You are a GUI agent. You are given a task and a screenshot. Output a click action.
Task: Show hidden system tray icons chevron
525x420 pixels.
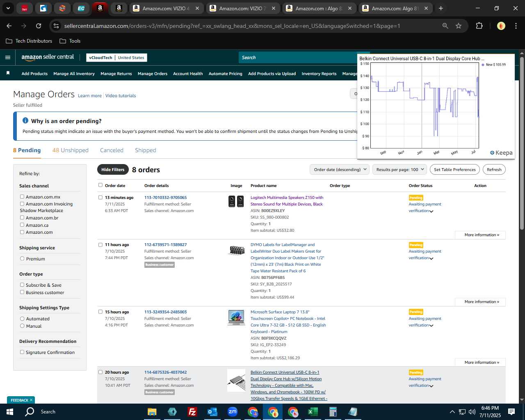452,412
